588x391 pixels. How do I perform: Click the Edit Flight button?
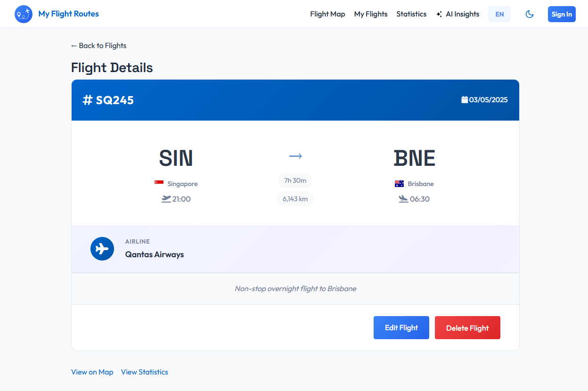(401, 327)
